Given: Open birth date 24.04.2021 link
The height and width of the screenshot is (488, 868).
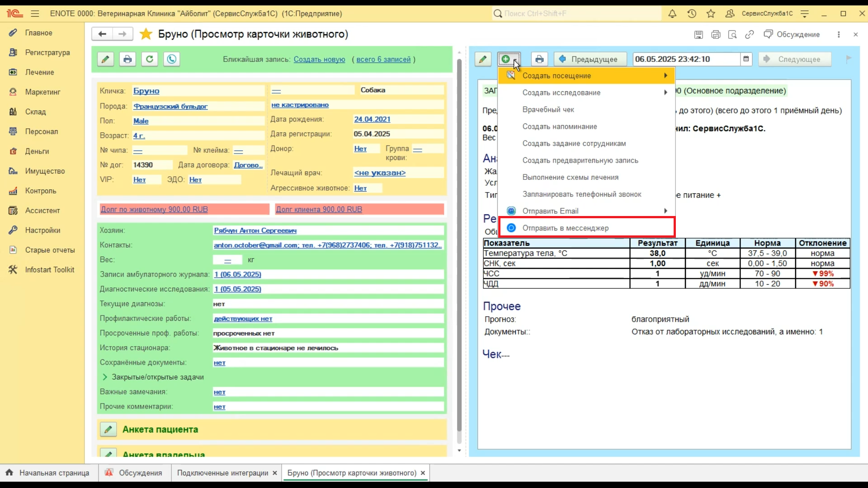Looking at the screenshot, I should tap(372, 119).
